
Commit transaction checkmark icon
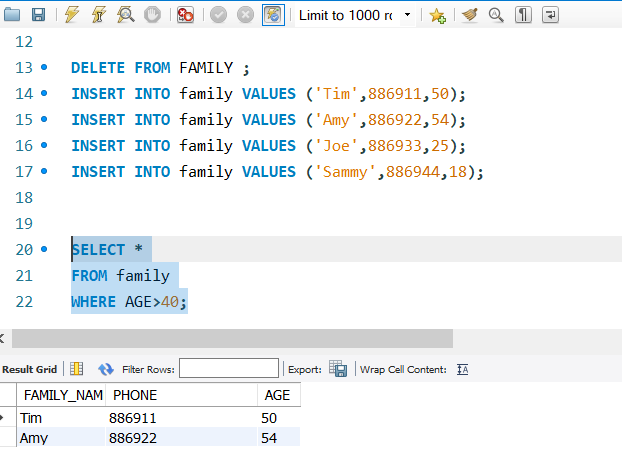click(x=218, y=15)
